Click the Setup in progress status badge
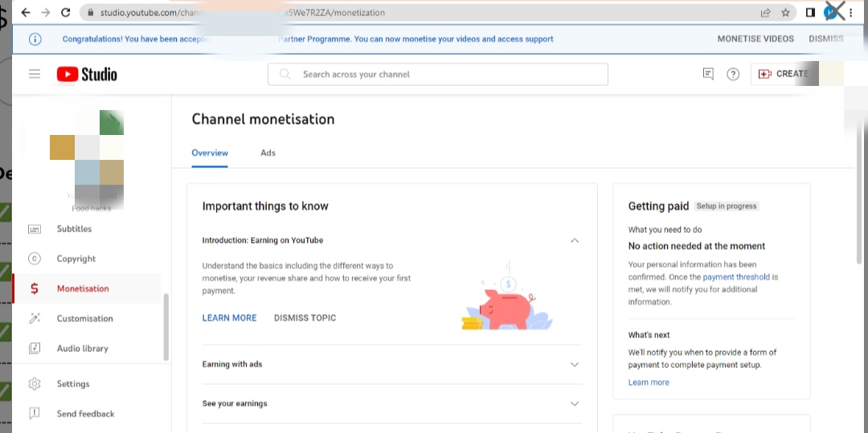Screen dimensions: 868x433 click(x=727, y=206)
